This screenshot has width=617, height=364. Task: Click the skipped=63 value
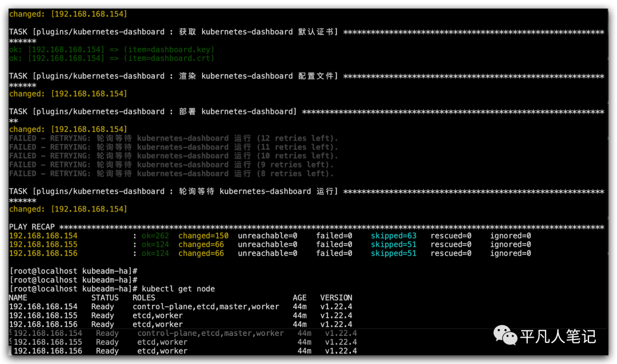click(394, 236)
